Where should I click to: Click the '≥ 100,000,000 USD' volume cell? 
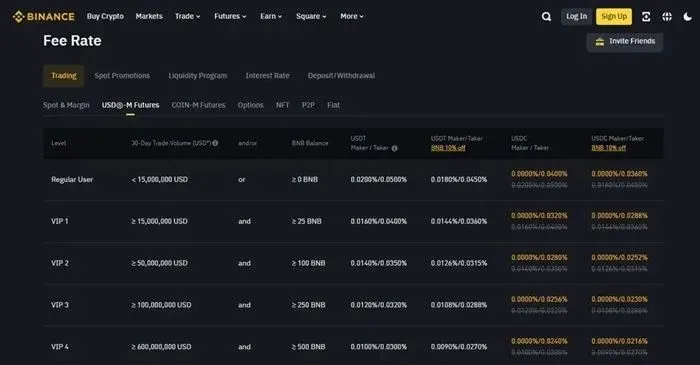(x=161, y=305)
